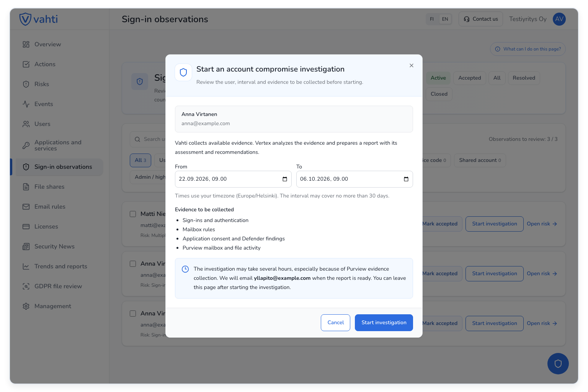Open risk link in Matti row

pos(542,224)
